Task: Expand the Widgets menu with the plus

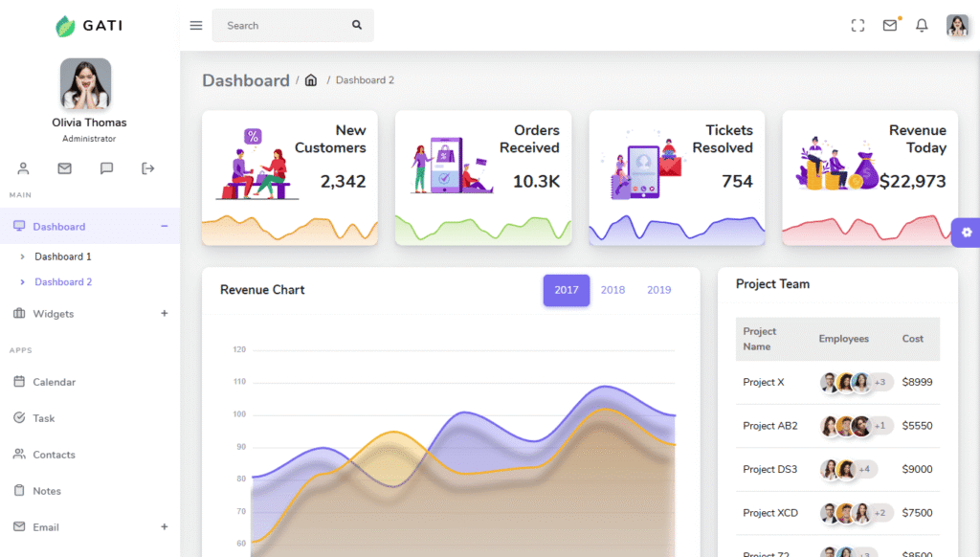Action: [x=165, y=313]
